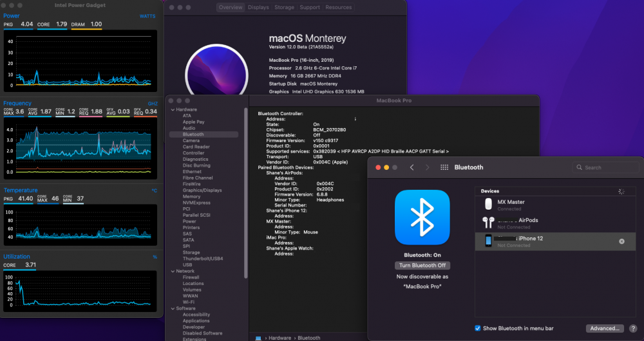
Task: Click the System Information sidebar scrollbar
Action: (246, 193)
